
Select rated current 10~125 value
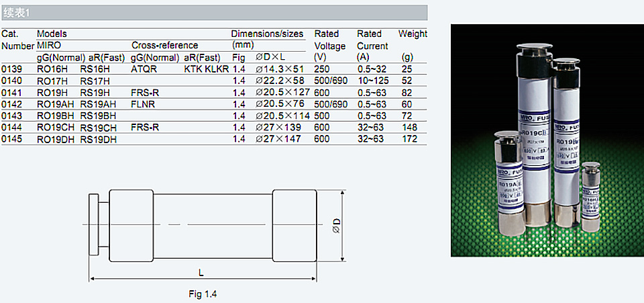(373, 81)
